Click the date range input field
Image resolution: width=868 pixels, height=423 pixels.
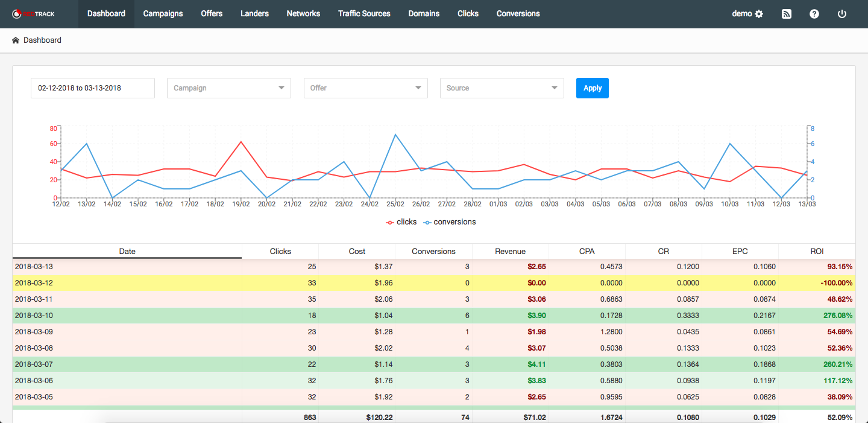[x=93, y=88]
